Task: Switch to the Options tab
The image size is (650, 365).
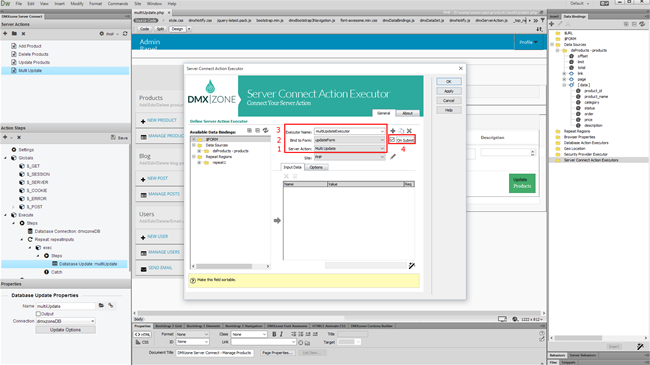Action: click(x=316, y=167)
